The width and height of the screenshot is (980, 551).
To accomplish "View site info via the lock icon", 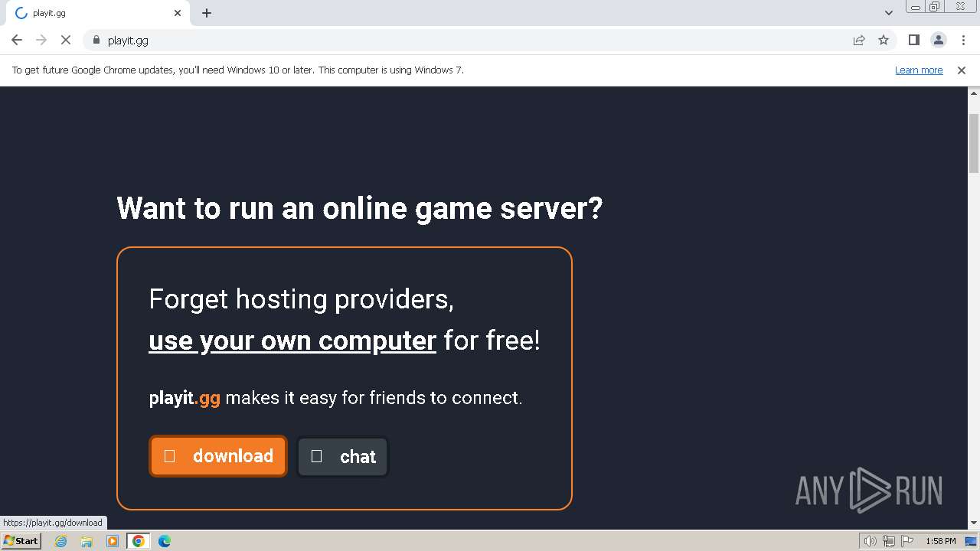I will click(x=96, y=40).
